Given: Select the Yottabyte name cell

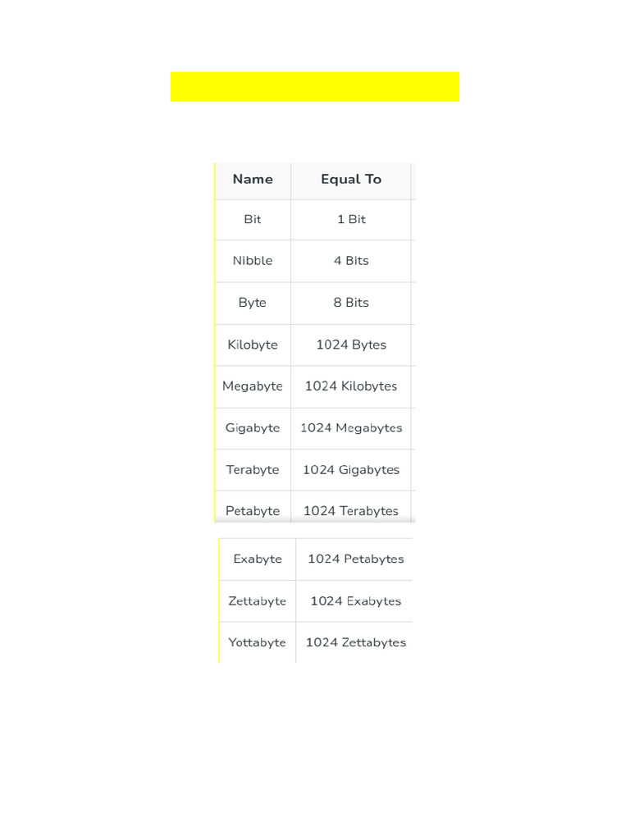Looking at the screenshot, I should coord(258,642).
